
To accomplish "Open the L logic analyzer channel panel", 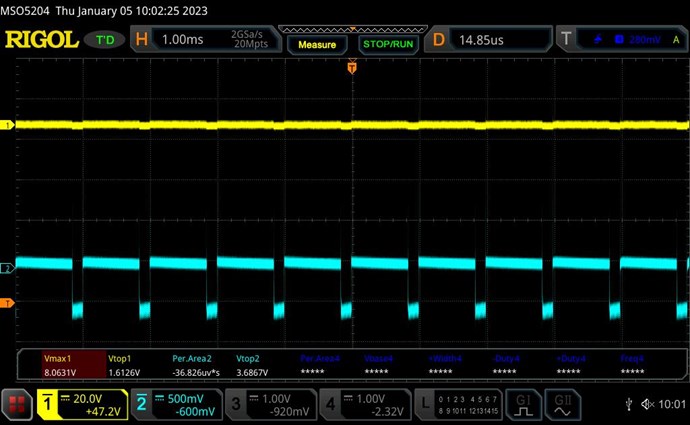I will [459, 404].
